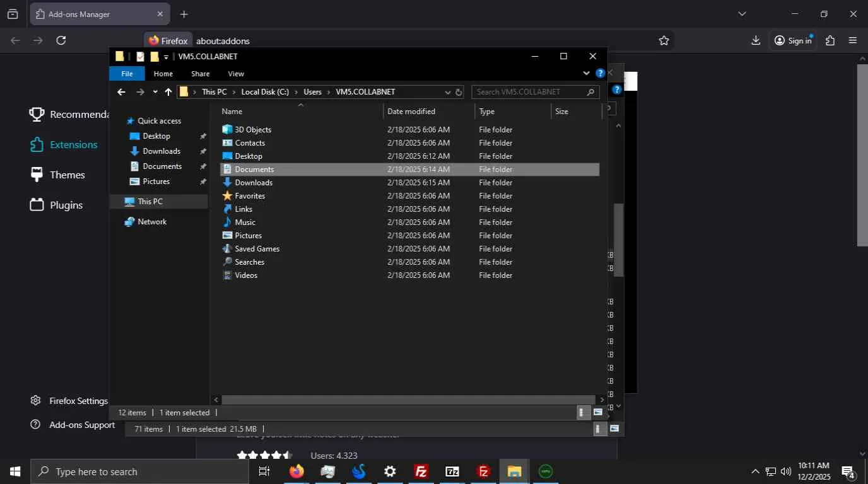Click the Extensions puzzle icon in Firefox toolbar

pos(830,40)
